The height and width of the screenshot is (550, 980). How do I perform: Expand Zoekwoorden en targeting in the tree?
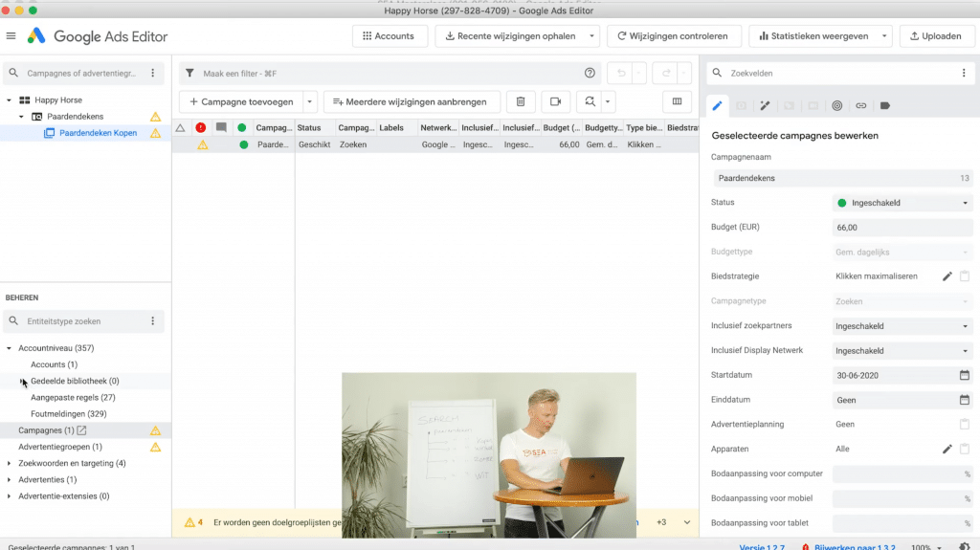click(x=10, y=463)
